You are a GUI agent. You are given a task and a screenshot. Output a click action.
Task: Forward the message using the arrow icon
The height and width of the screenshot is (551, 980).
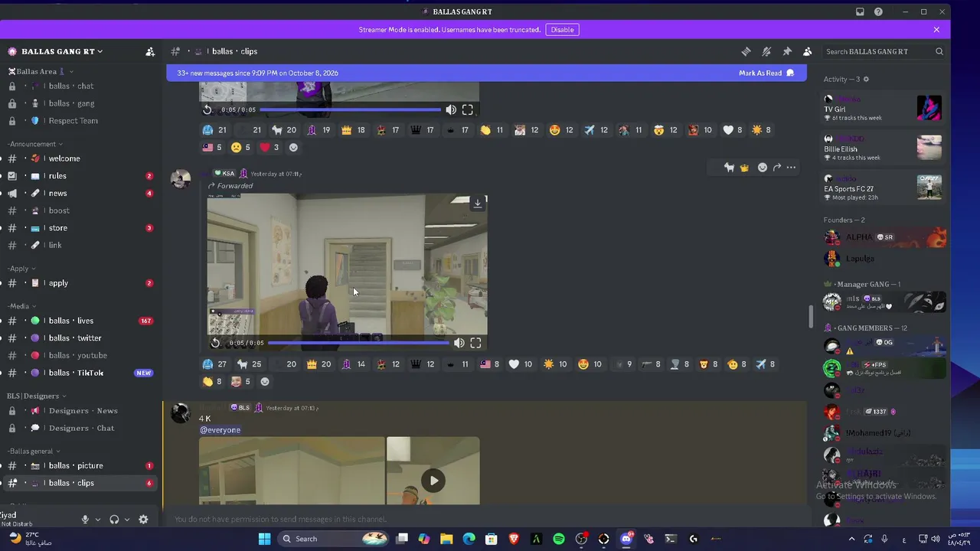pyautogui.click(x=777, y=167)
